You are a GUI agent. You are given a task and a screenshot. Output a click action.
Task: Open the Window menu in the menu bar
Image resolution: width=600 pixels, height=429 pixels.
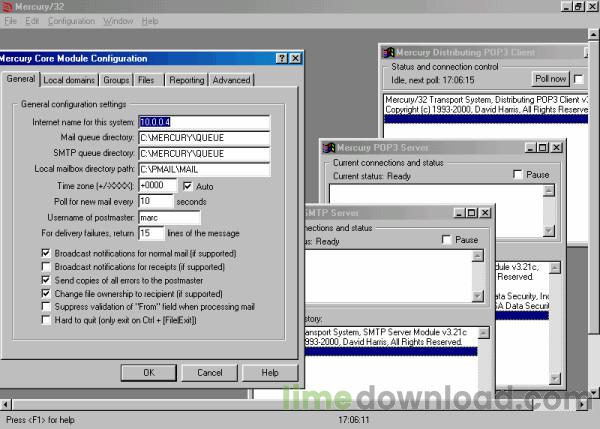pyautogui.click(x=118, y=20)
